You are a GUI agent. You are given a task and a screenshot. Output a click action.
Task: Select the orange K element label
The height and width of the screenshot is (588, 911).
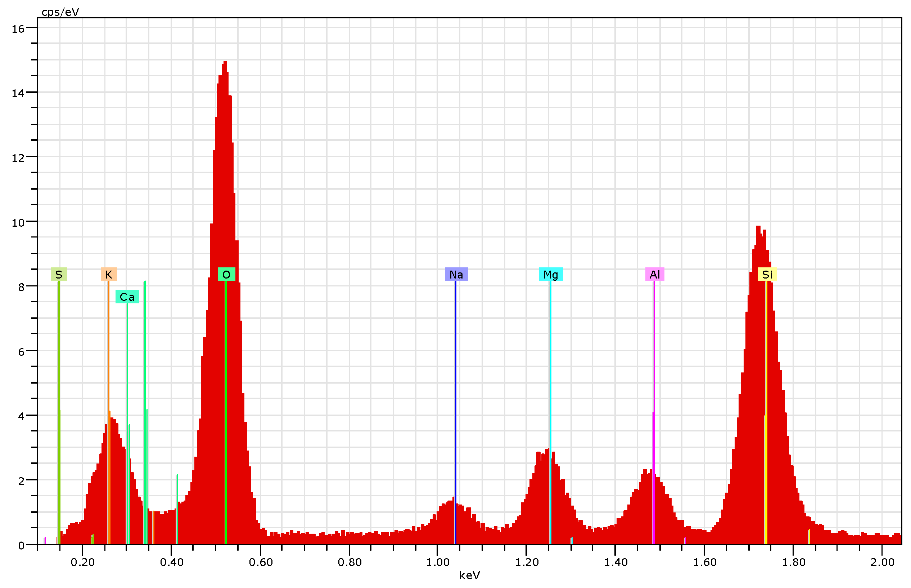pyautogui.click(x=108, y=275)
